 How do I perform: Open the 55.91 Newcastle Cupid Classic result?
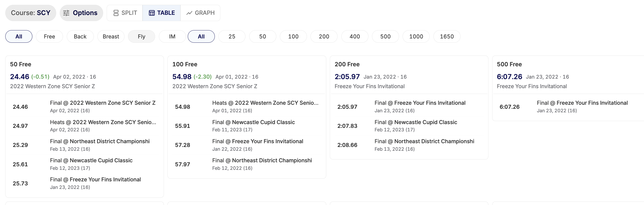click(247, 126)
